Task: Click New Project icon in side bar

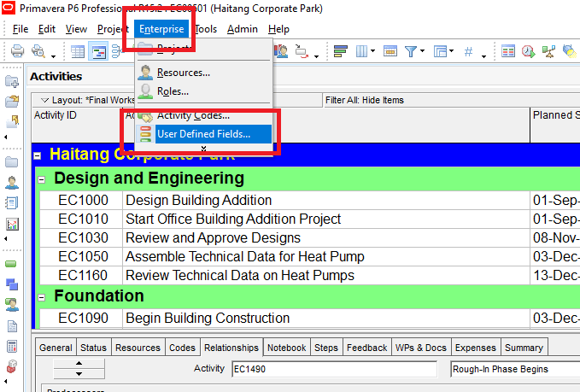Action: (x=12, y=81)
